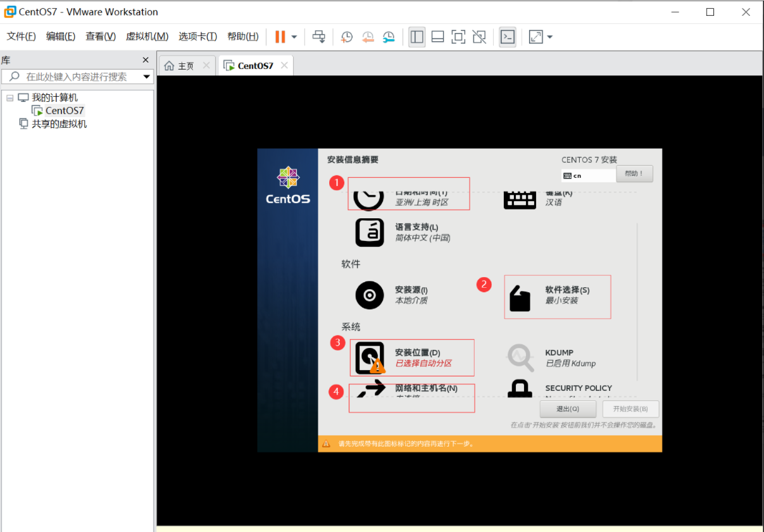This screenshot has height=532, width=764.
Task: Open 软件选择 package icon
Action: (520, 299)
